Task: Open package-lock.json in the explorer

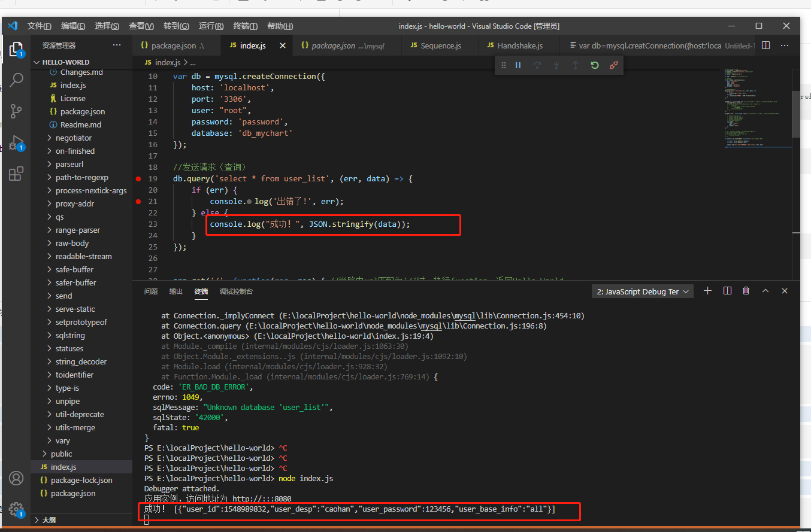Action: (81, 480)
